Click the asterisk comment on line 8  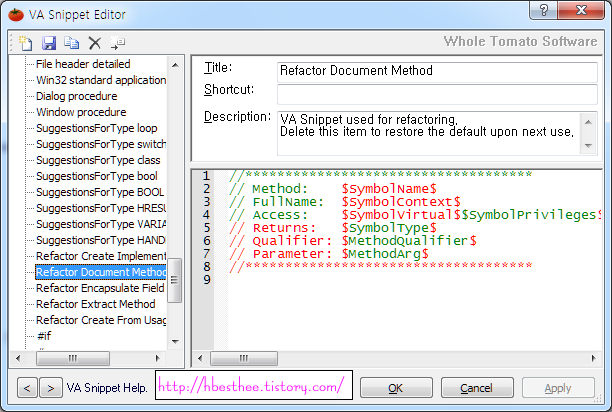pyautogui.click(x=381, y=266)
